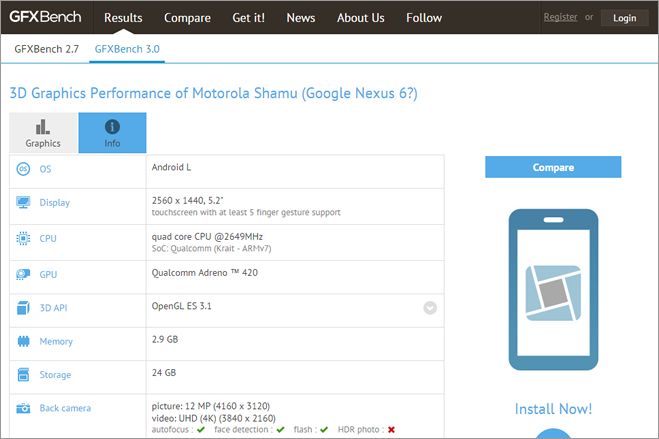Click the CPU chip icon
Viewport: 659px width, 439px height.
point(23,239)
